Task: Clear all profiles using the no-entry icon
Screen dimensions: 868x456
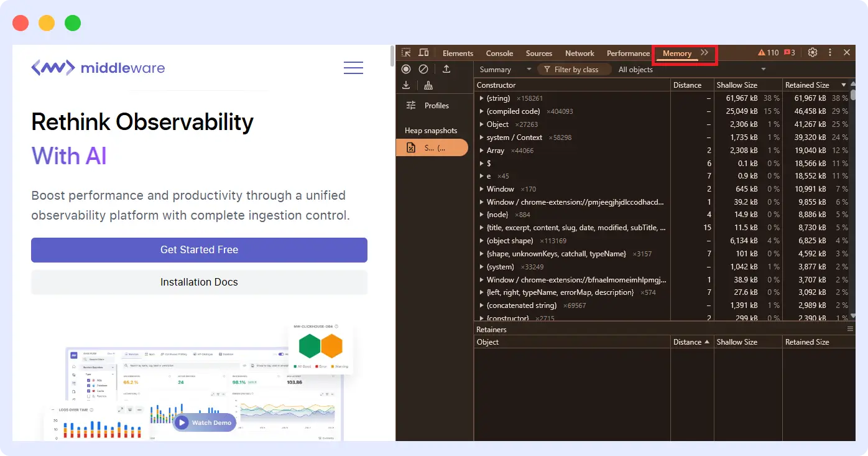Action: pos(423,69)
